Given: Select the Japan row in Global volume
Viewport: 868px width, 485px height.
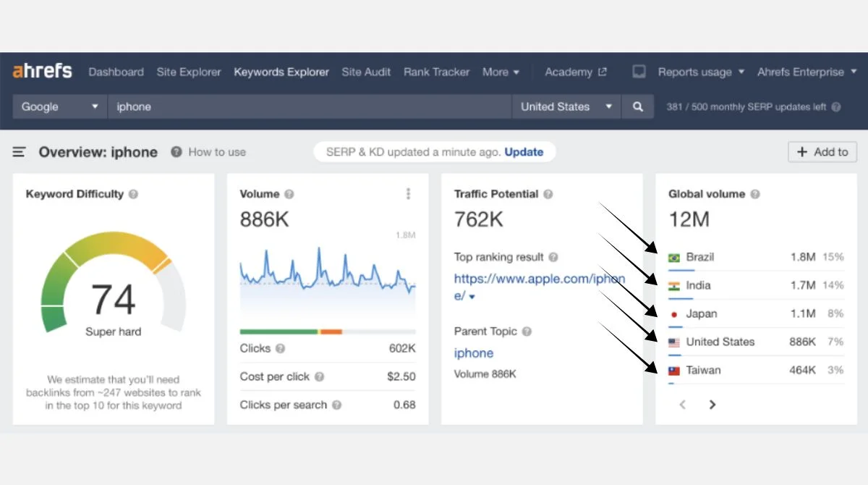Looking at the screenshot, I should tap(757, 313).
